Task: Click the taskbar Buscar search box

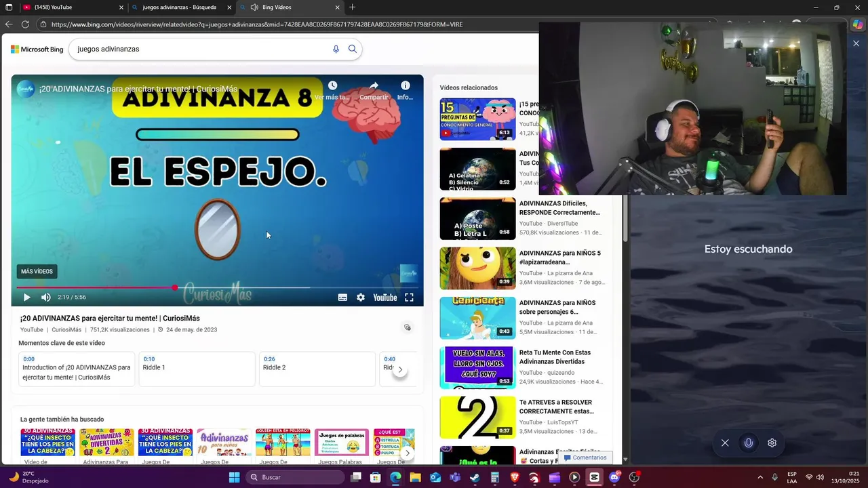Action: 295,477
